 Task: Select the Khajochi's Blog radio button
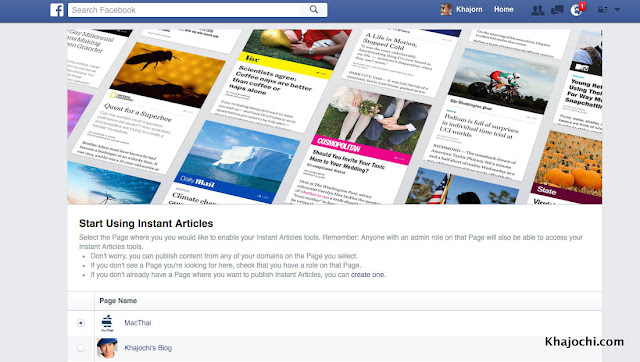tap(81, 348)
